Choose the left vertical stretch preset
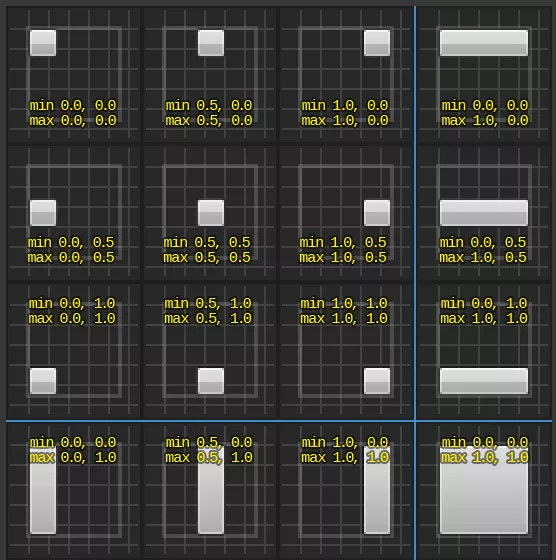 [74, 491]
